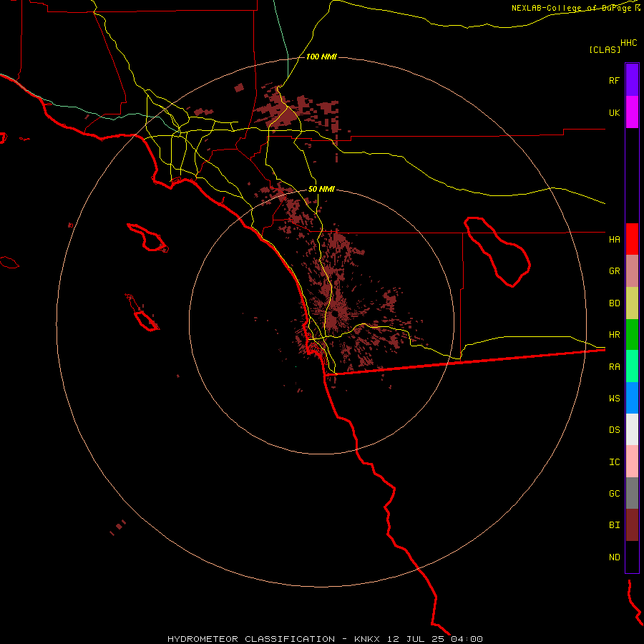Click the HA legend label

(615, 240)
